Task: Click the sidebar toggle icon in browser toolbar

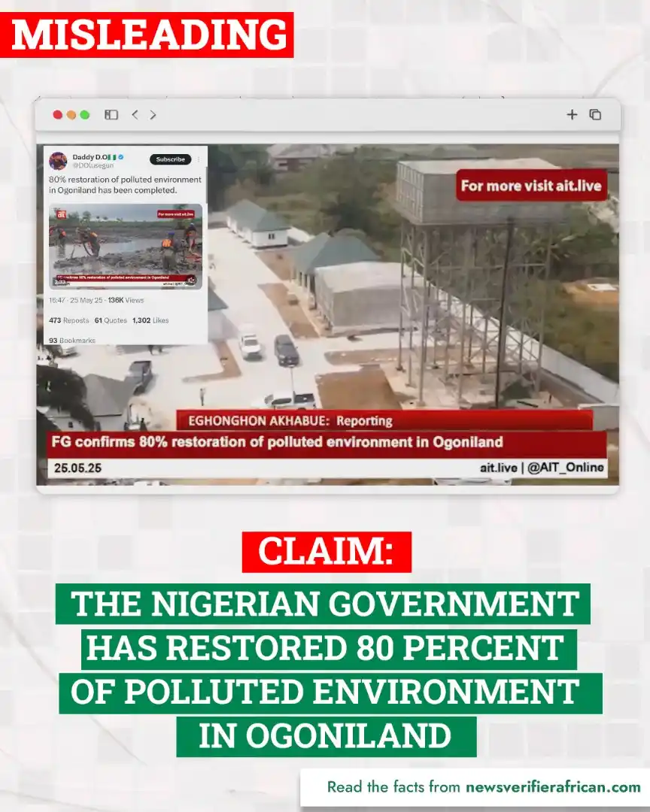Action: point(111,114)
